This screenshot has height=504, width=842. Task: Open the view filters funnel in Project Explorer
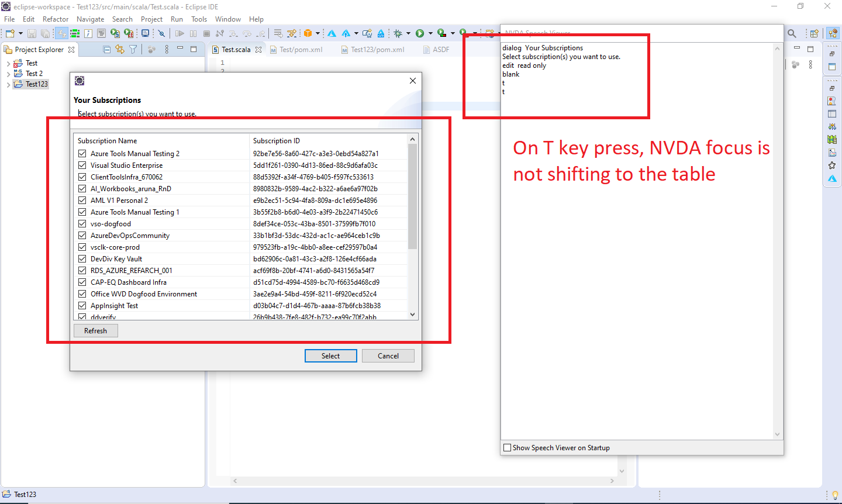click(133, 49)
